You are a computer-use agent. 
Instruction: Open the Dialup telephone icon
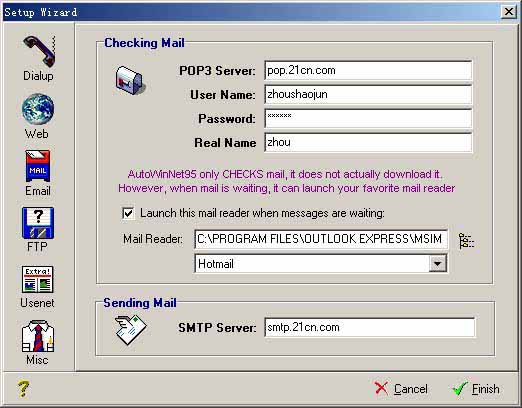click(39, 52)
